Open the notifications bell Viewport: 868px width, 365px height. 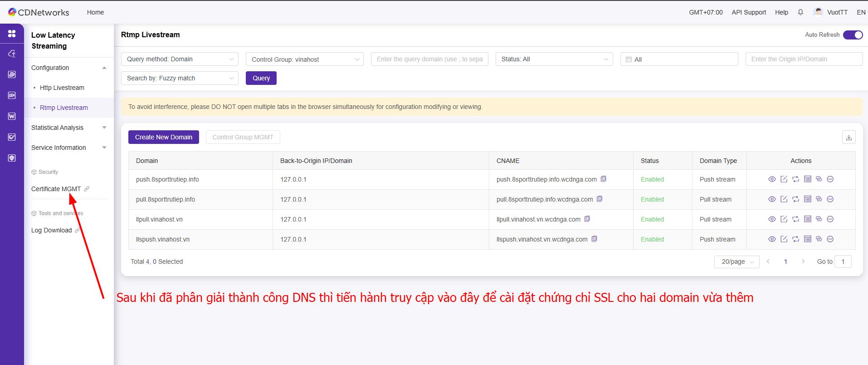(800, 12)
